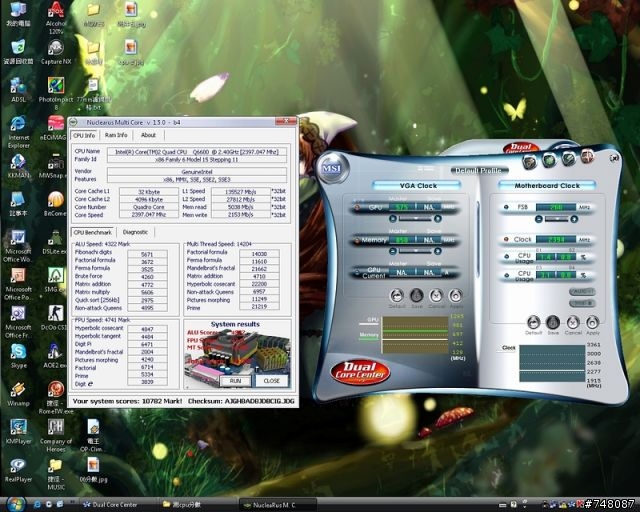Open the Windows Start orb
This screenshot has width=640, height=512.
click(x=16, y=505)
